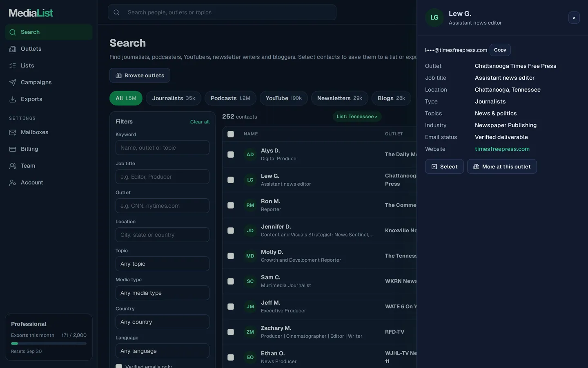Open the Team settings page
Screen dimensions: 588x368
tap(49, 166)
